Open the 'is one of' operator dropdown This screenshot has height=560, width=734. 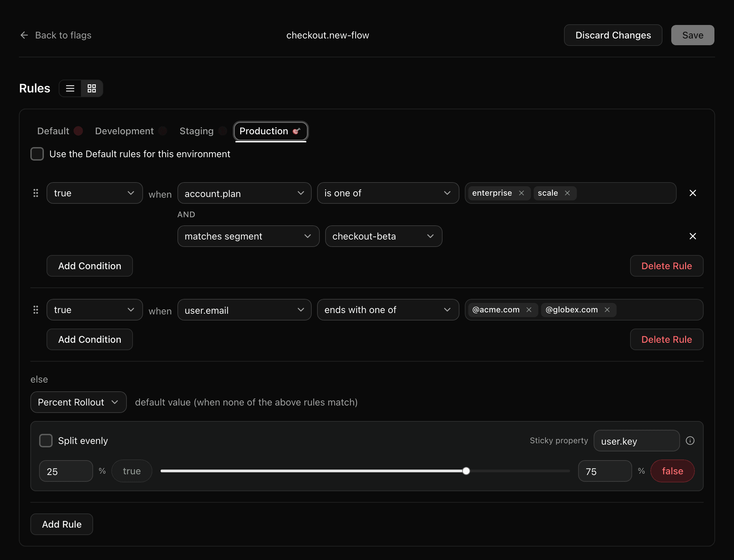(x=388, y=193)
